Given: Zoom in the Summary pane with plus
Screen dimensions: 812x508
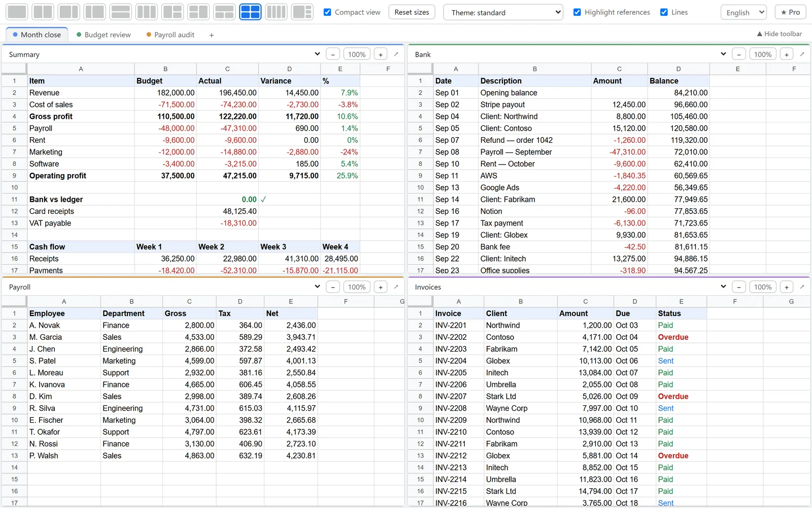Looking at the screenshot, I should [x=381, y=54].
